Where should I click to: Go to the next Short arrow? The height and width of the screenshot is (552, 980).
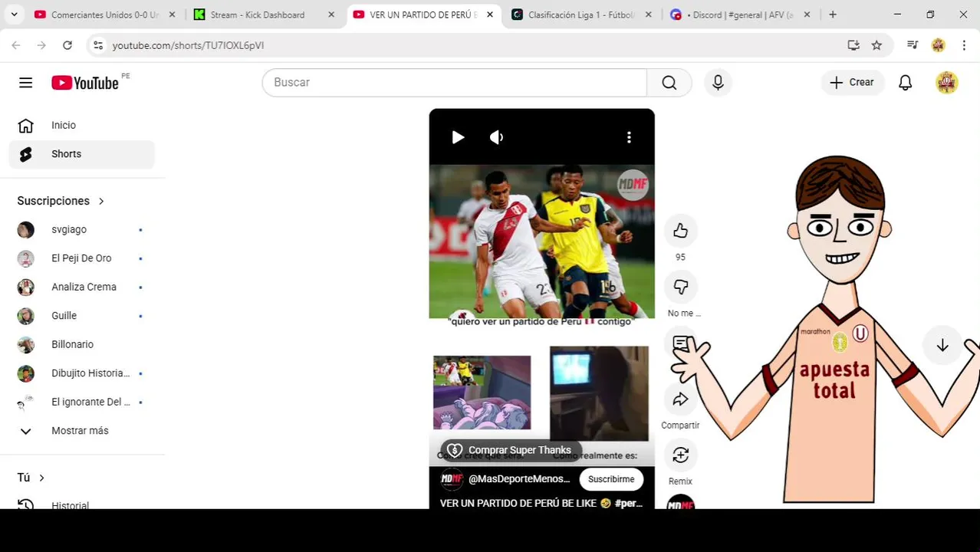pos(942,345)
